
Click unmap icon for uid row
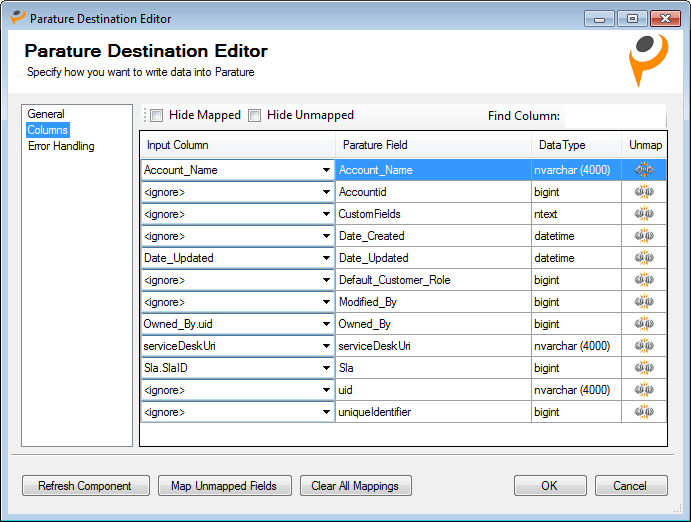coord(644,390)
